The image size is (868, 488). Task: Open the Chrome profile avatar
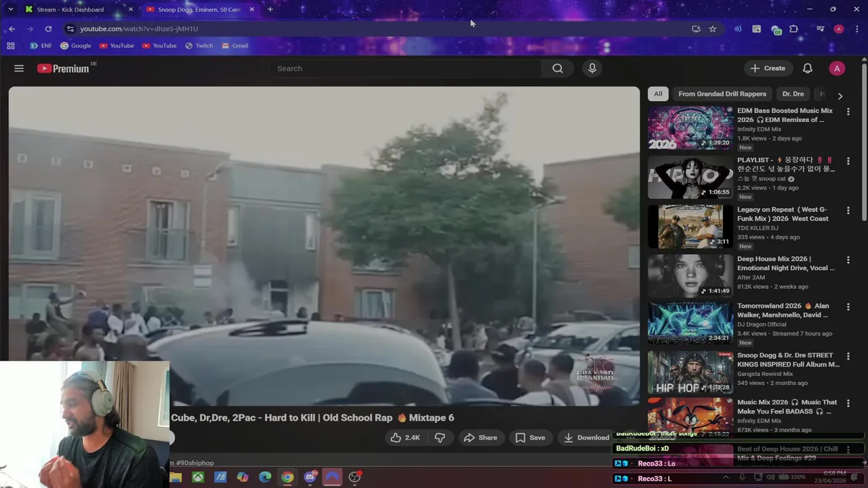(839, 28)
